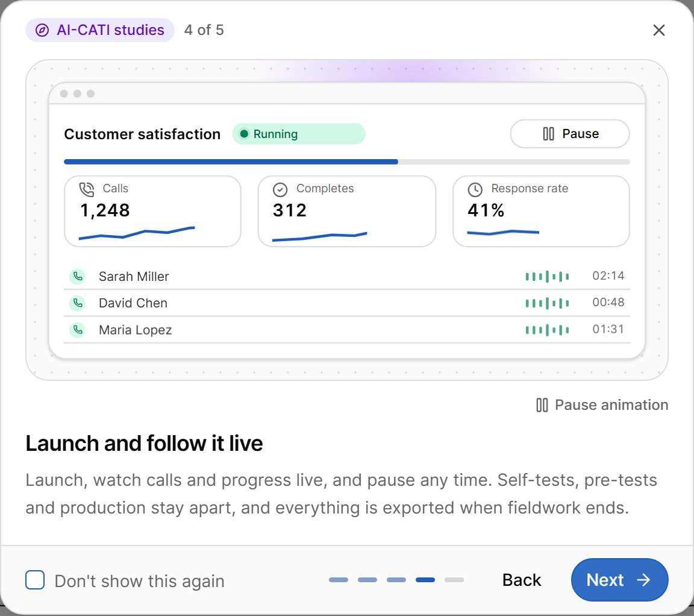This screenshot has height=616, width=694.
Task: Click the Pause button for Customer satisfaction
Action: coord(570,134)
